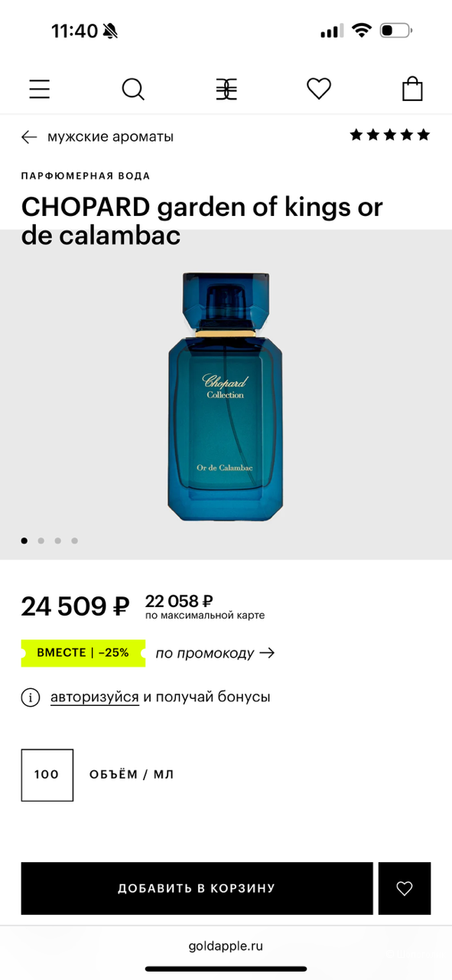The height and width of the screenshot is (980, 452).
Task: Click the search magnifier icon
Action: click(x=133, y=89)
